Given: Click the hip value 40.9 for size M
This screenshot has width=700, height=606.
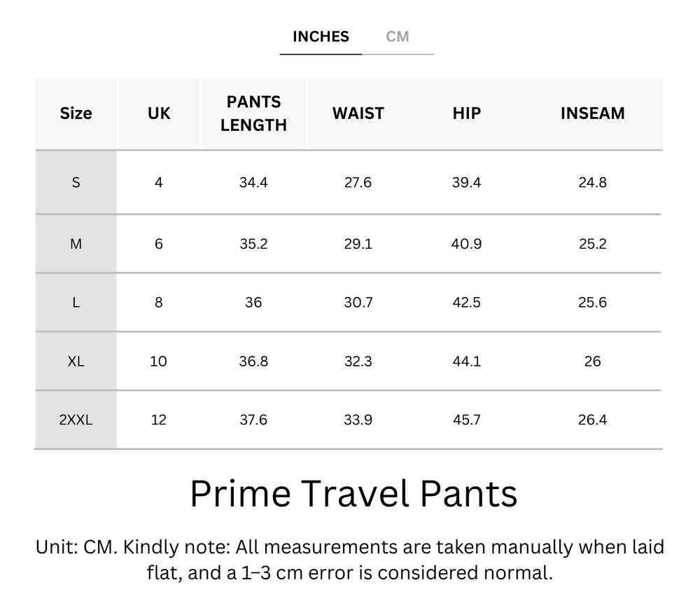Looking at the screenshot, I should pos(465,243).
